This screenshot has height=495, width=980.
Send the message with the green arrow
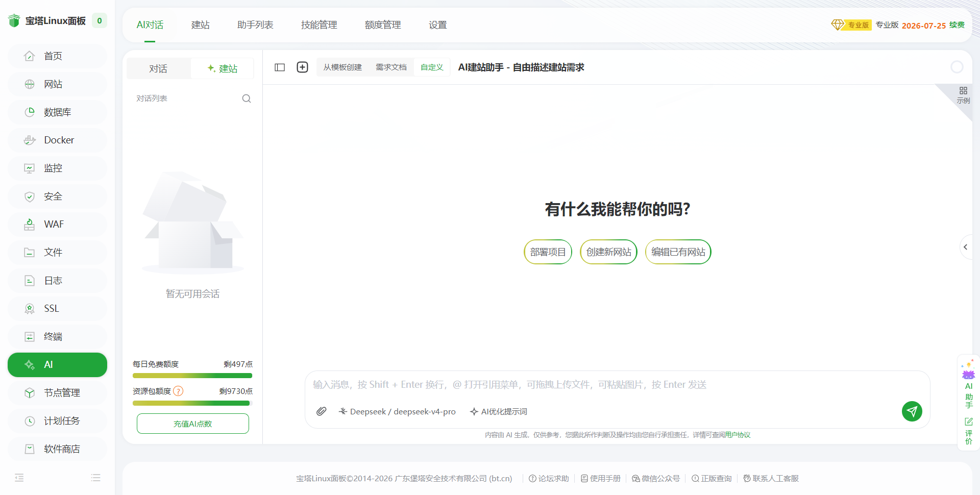[912, 411]
